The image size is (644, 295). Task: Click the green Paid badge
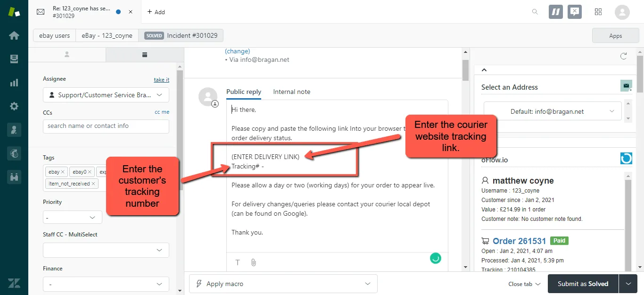pyautogui.click(x=559, y=241)
